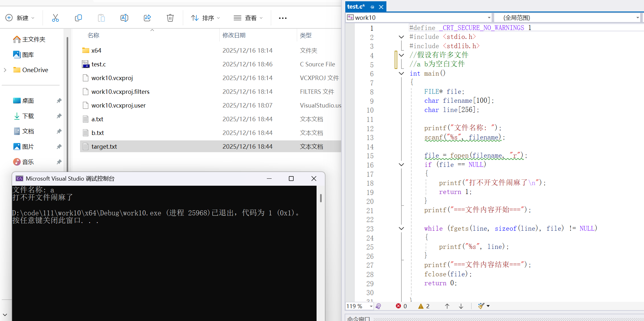Image resolution: width=644 pixels, height=321 pixels.
Task: Click the Cut scissors icon in Explorer toolbar
Action: coord(55,18)
